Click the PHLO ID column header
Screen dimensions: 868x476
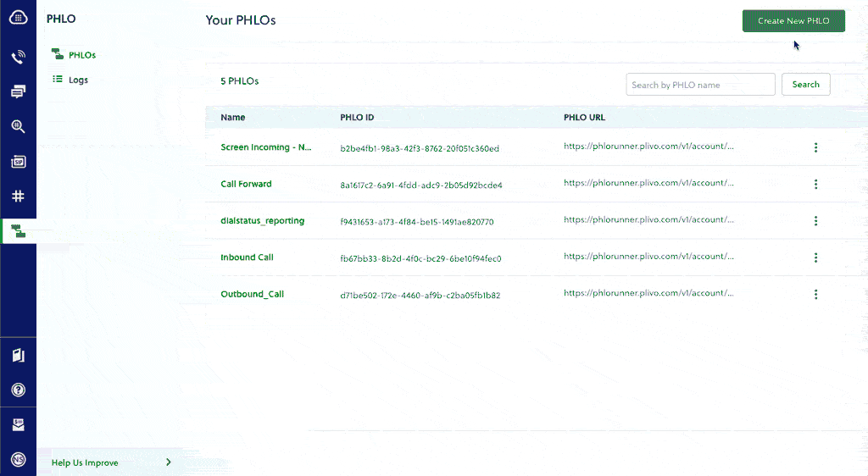pos(357,117)
